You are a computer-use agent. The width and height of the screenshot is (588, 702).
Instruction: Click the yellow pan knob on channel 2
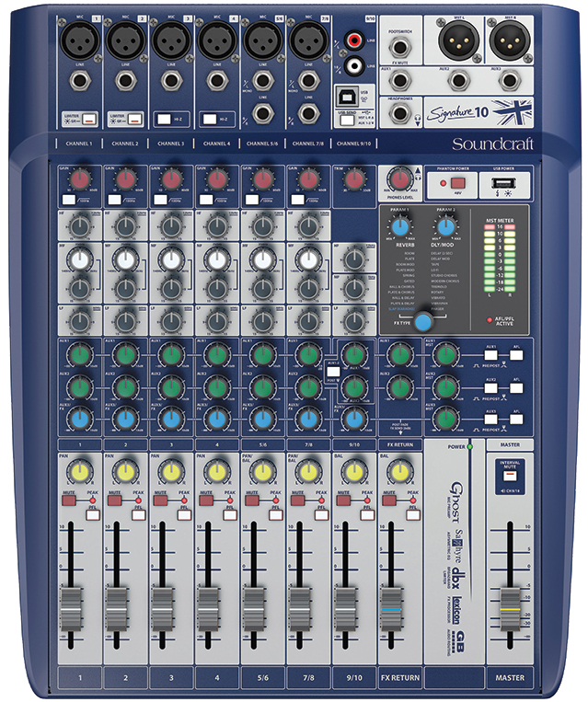[123, 473]
